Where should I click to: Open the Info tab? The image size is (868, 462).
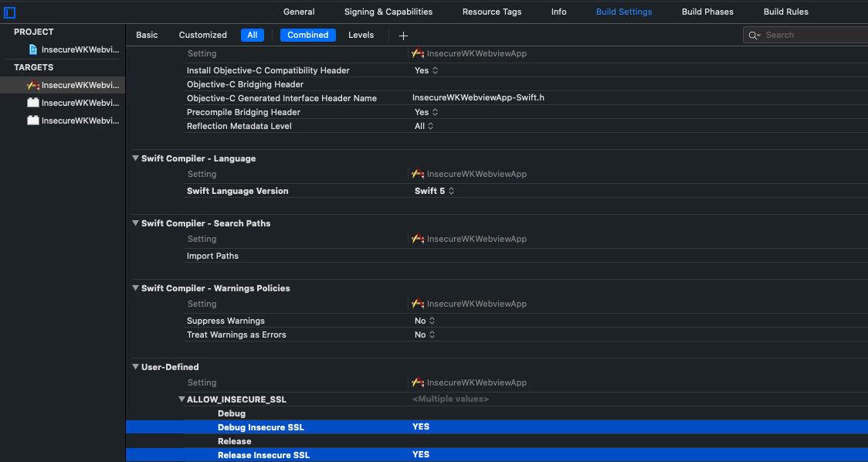pos(559,12)
